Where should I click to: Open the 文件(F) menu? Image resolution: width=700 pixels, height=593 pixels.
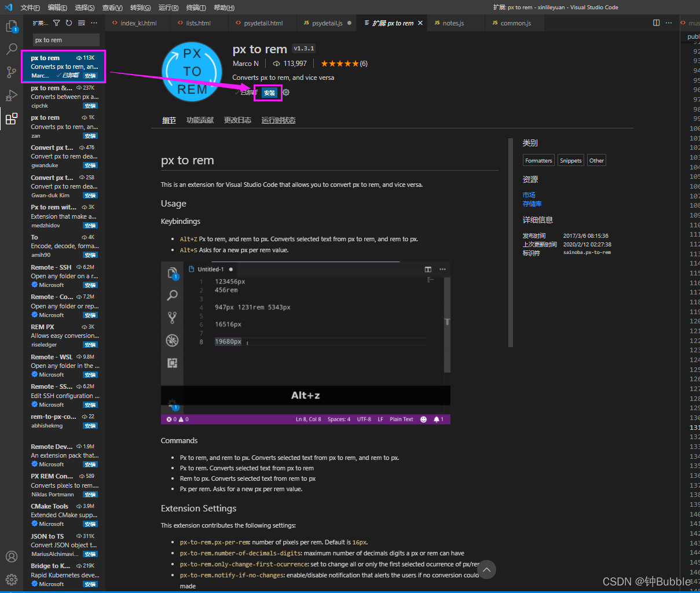(x=30, y=8)
